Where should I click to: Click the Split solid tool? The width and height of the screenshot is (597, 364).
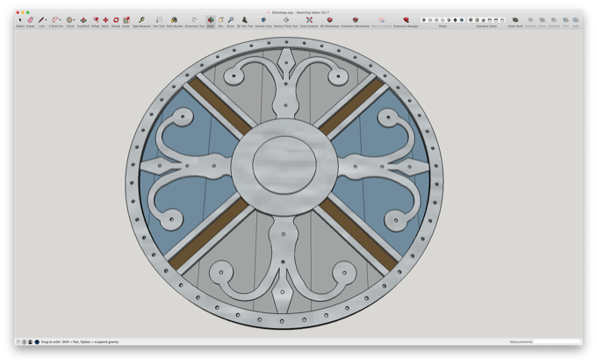[576, 20]
